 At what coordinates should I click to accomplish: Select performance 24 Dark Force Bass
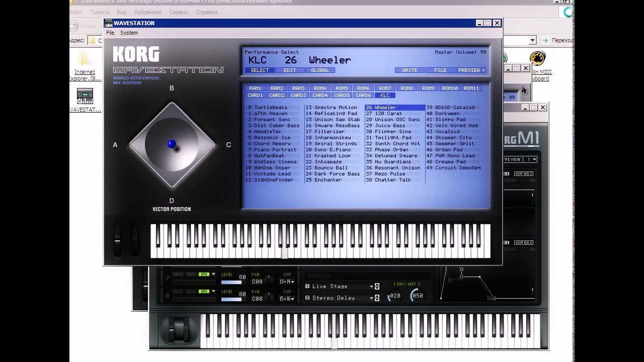tap(333, 174)
